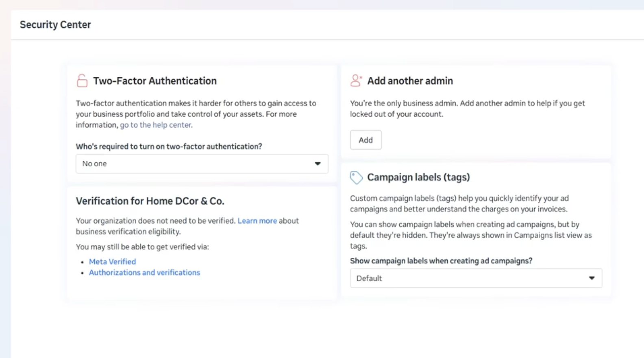Click the 'Custom campaign labels (tags) help' paragraph
The image size is (644, 358).
pyautogui.click(x=459, y=203)
